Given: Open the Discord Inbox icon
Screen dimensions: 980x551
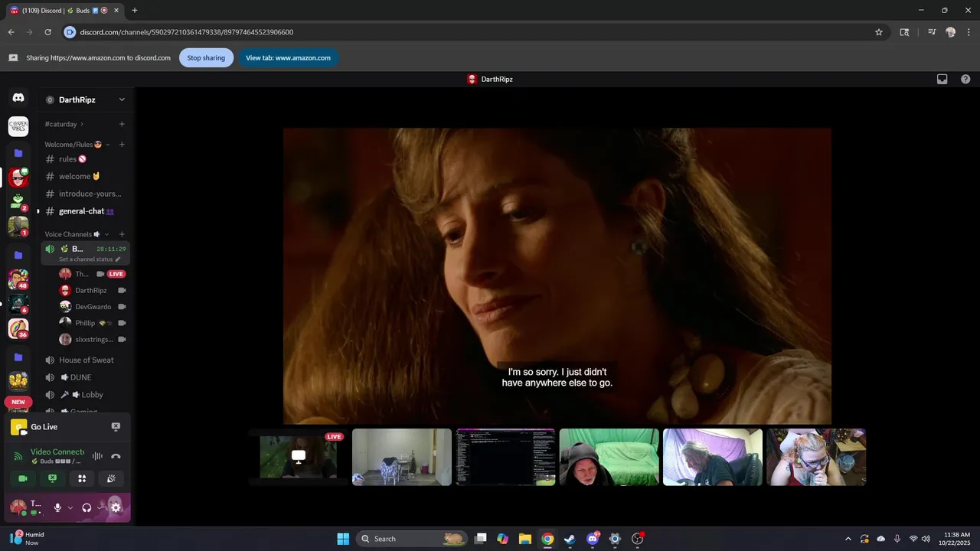Looking at the screenshot, I should coord(942,79).
